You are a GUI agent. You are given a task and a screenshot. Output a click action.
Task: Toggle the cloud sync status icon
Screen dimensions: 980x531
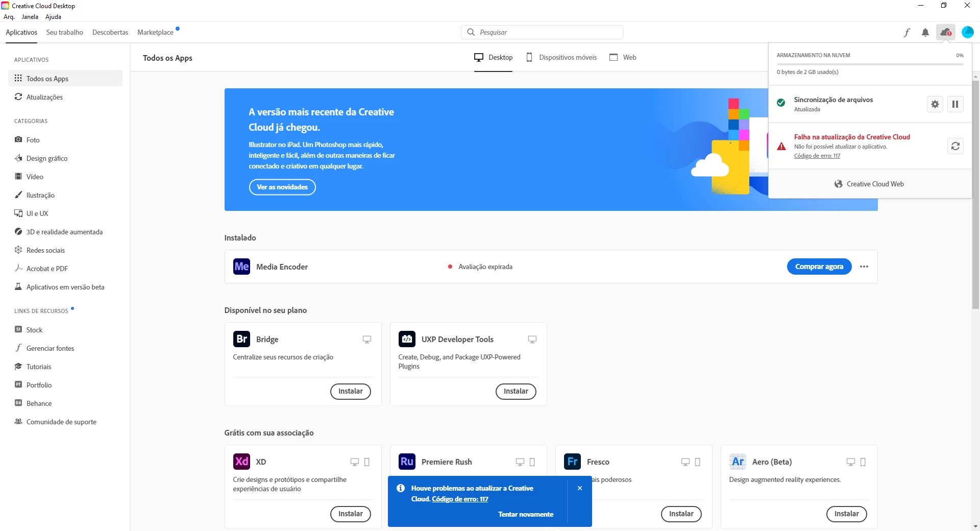click(x=945, y=32)
